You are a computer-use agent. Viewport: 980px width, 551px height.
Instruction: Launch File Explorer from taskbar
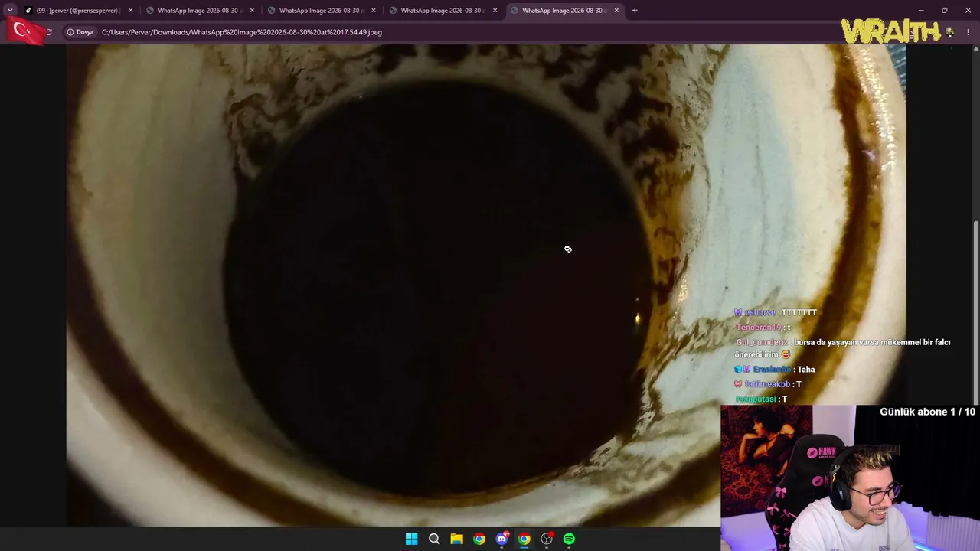pyautogui.click(x=456, y=539)
